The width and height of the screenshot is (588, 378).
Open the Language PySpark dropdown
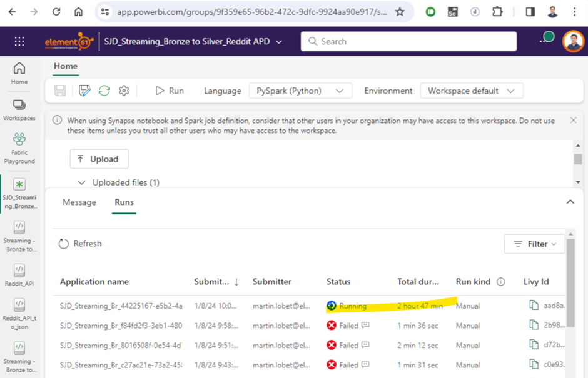pos(300,91)
